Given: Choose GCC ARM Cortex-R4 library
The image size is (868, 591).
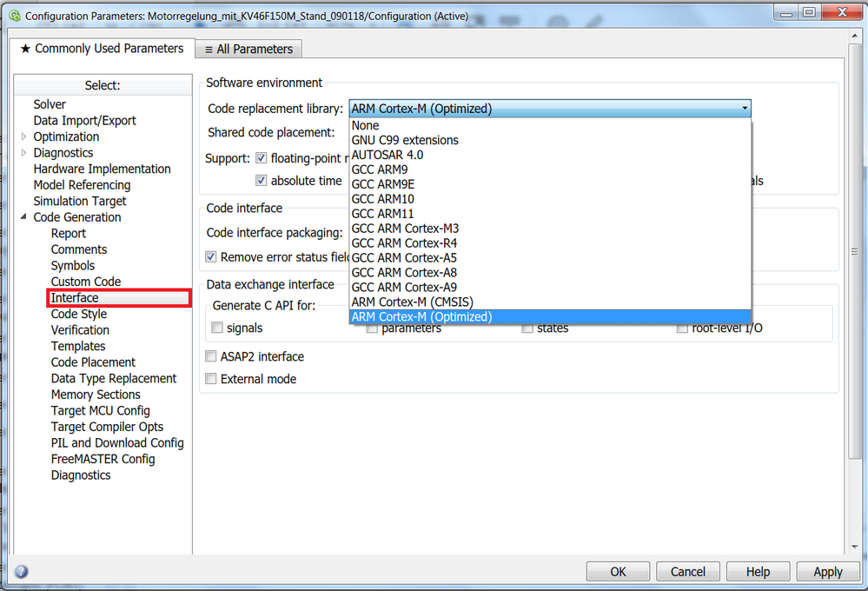Looking at the screenshot, I should click(550, 243).
